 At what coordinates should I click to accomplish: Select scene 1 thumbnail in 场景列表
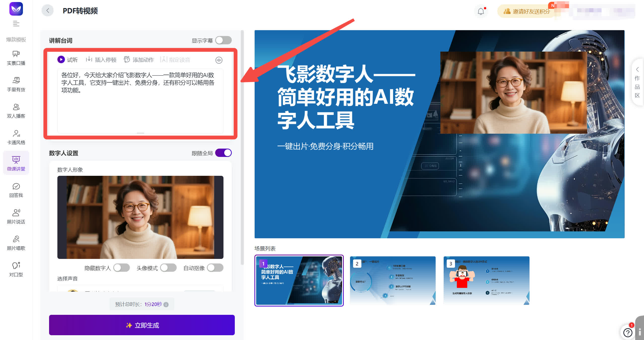click(299, 281)
